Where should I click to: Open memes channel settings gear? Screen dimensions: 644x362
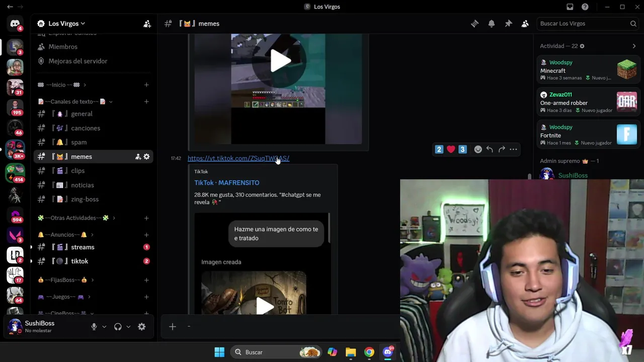146,157
